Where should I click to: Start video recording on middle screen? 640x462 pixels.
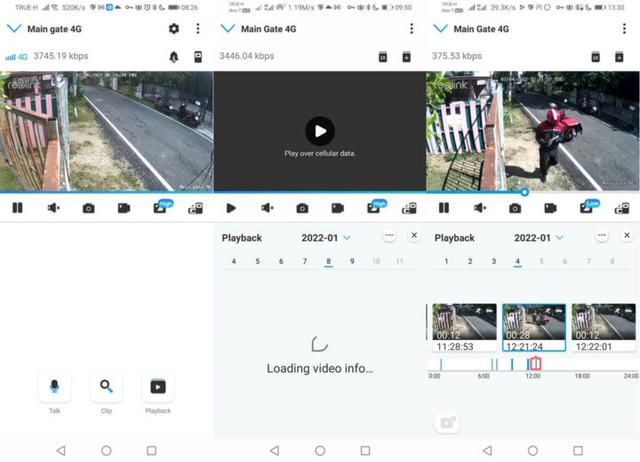pyautogui.click(x=338, y=208)
